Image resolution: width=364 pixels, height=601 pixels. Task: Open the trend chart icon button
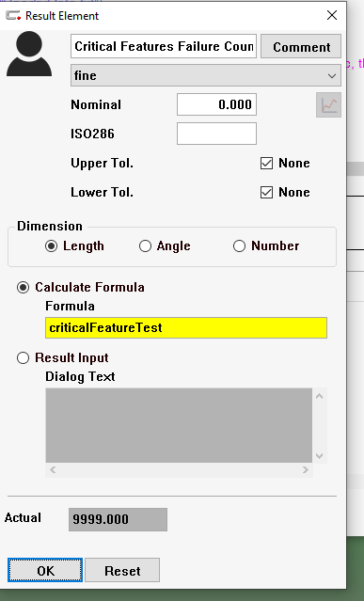[329, 104]
